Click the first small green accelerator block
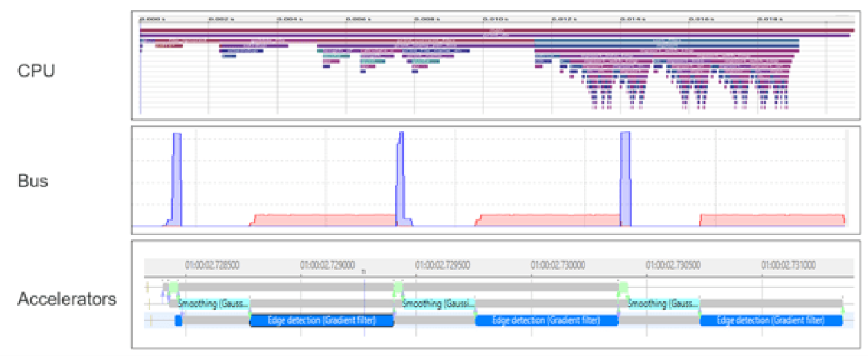The height and width of the screenshot is (356, 868). coord(173,287)
